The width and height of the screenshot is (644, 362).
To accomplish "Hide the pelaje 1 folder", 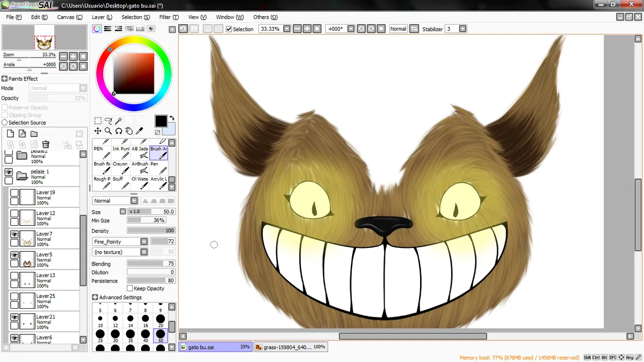I will pyautogui.click(x=9, y=172).
